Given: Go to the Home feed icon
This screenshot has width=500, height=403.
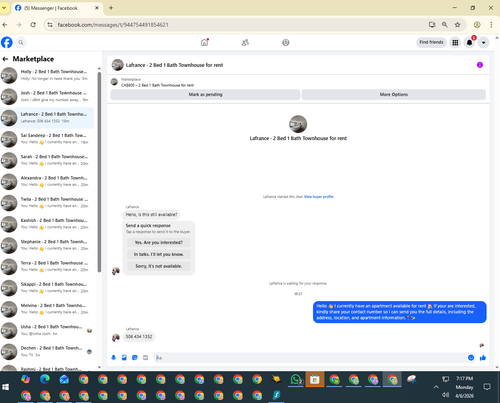Looking at the screenshot, I should click(204, 42).
